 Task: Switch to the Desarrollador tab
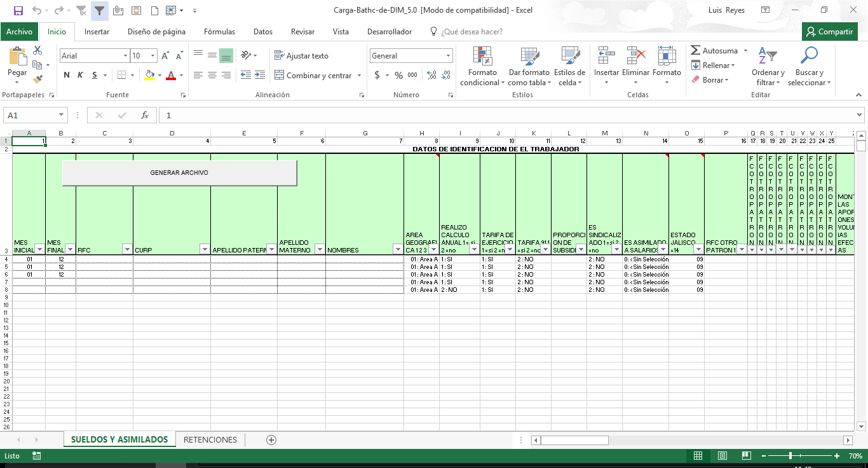[x=390, y=32]
